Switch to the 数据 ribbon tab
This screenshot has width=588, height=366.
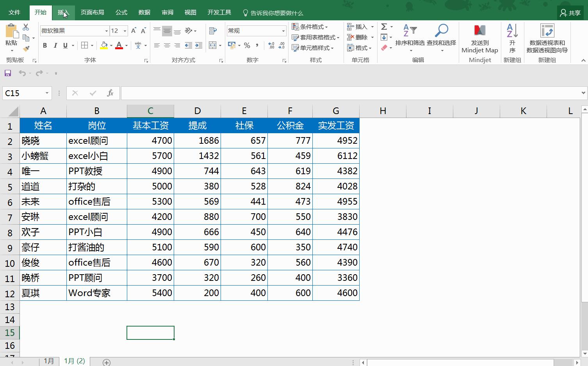(144, 12)
